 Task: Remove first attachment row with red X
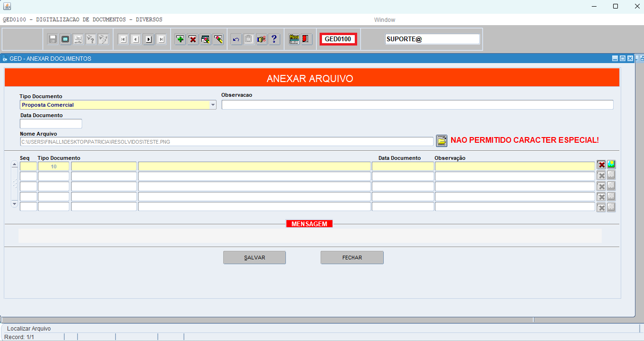tap(601, 165)
